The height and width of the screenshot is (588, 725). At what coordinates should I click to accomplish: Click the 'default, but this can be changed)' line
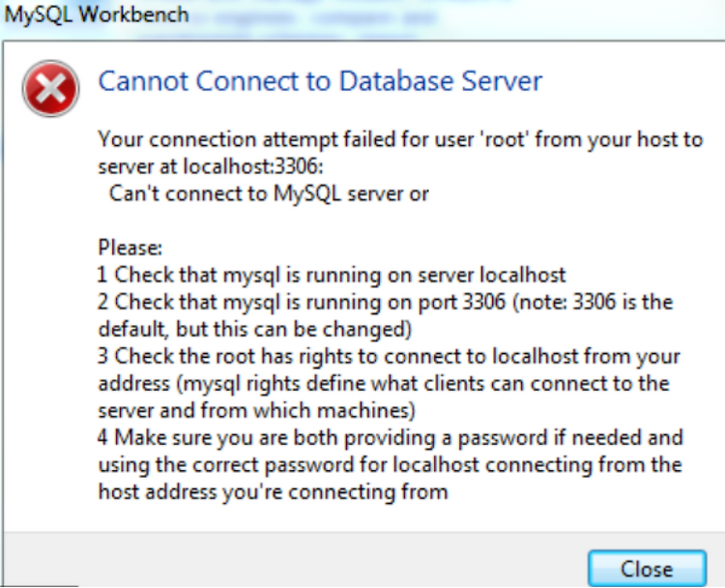tap(255, 329)
